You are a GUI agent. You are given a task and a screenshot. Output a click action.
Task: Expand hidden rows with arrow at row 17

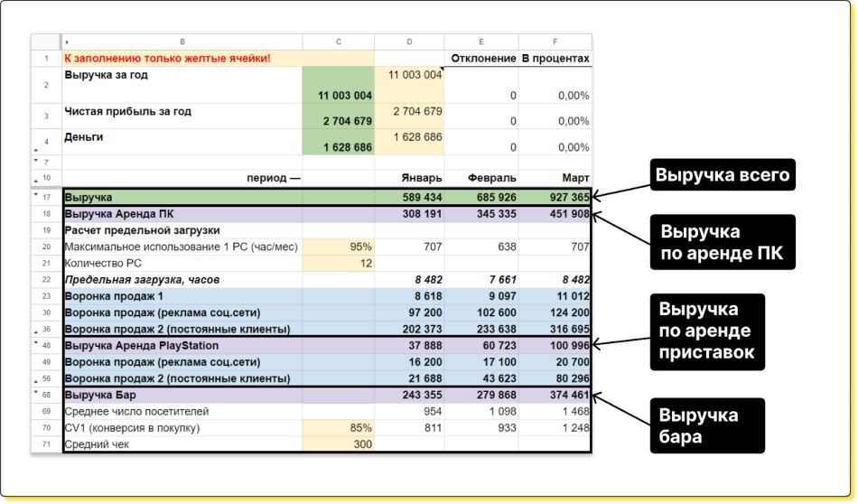pyautogui.click(x=35, y=193)
